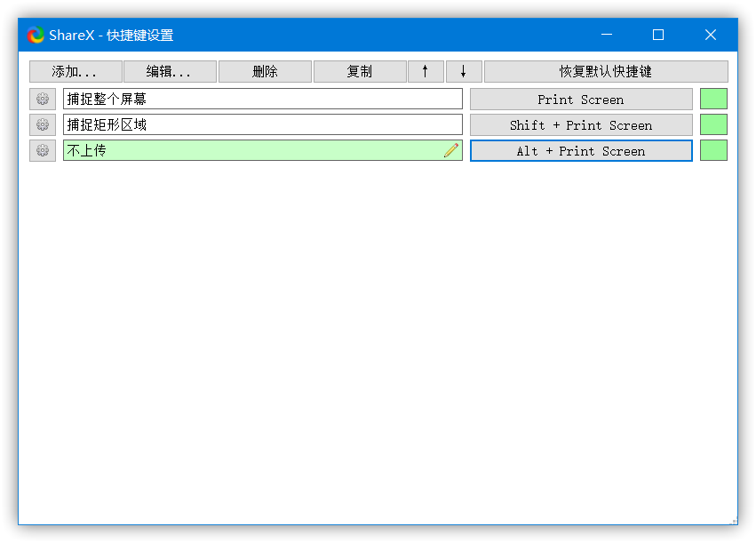Close the ShareX hotkey settings window
Screen dimensions: 756x543
pos(710,35)
